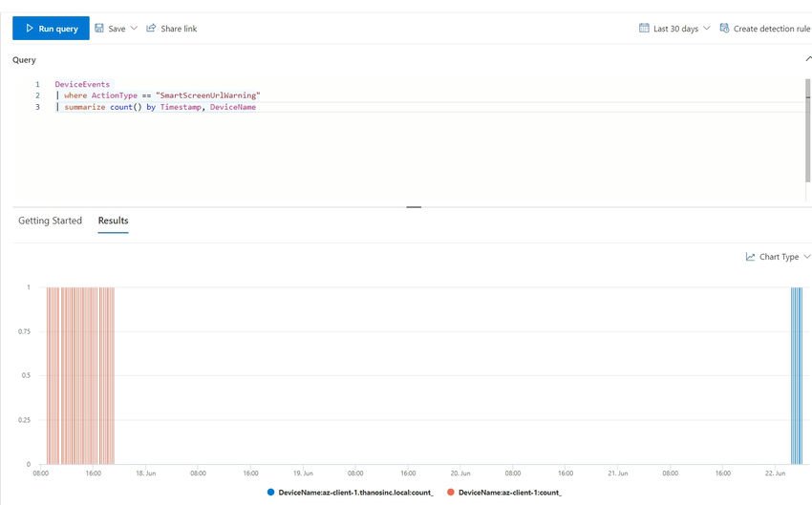The height and width of the screenshot is (505, 812).
Task: Click the Query section heading
Action: pos(24,60)
